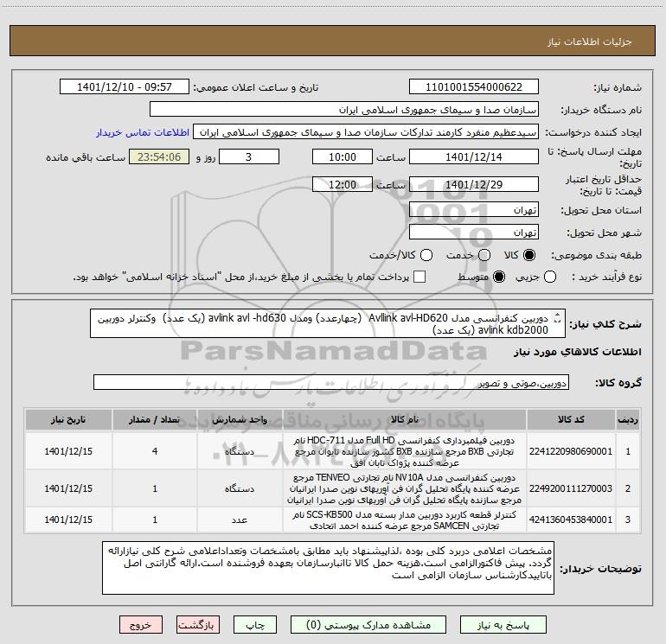This screenshot has width=666, height=644.
Task: Click the جزئیات اطلاعات نیاز header title
Action: tap(589, 41)
